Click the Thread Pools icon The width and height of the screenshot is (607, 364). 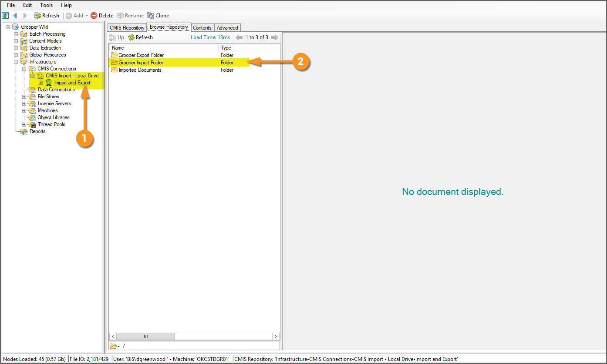pyautogui.click(x=32, y=124)
